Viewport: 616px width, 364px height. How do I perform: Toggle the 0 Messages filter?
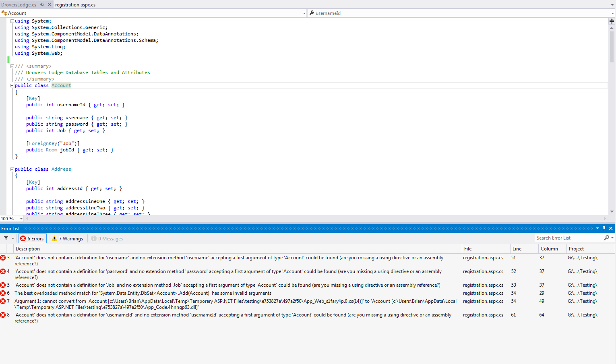[107, 238]
